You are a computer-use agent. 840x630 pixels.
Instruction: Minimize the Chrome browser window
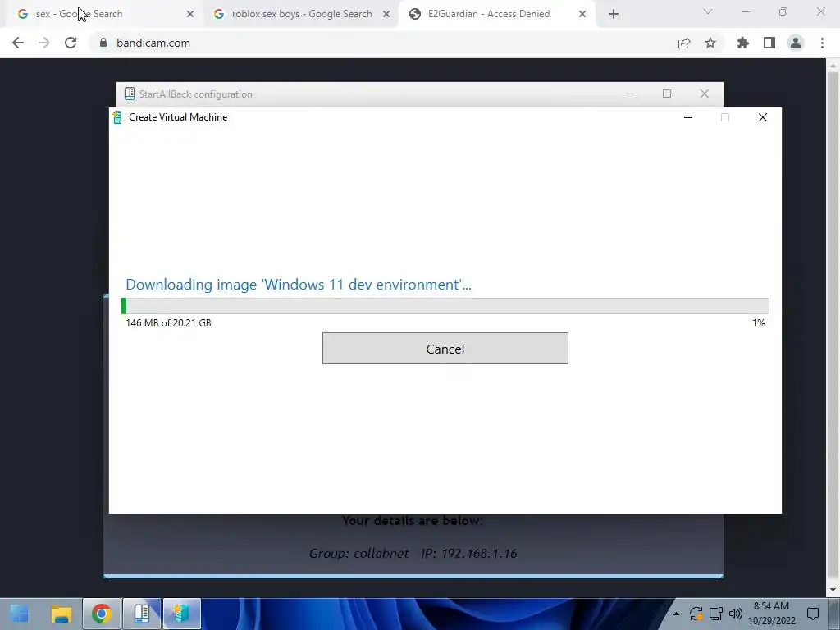[x=746, y=11]
